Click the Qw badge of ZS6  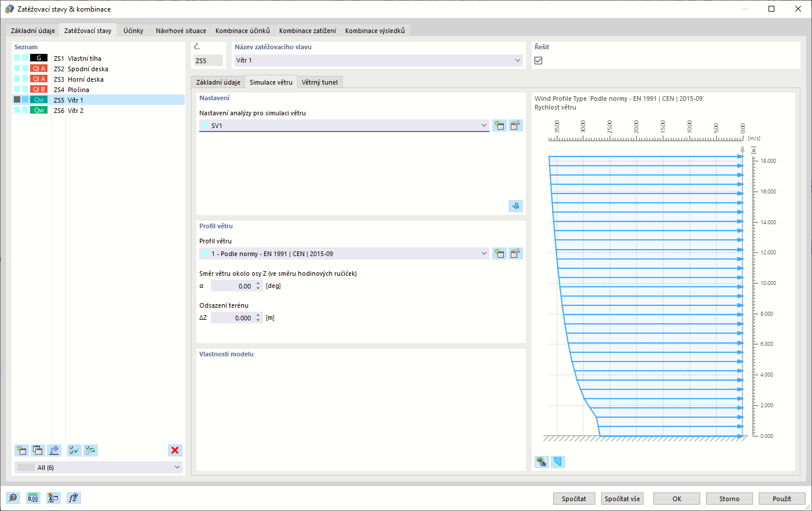pos(39,110)
